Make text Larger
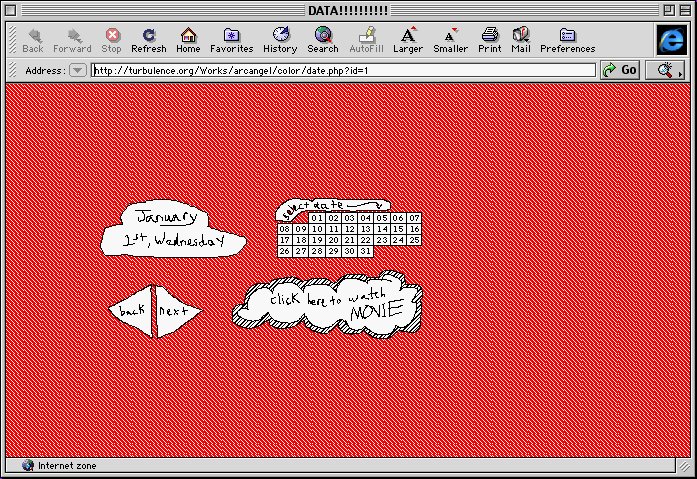This screenshot has height=479, width=697. (408, 40)
